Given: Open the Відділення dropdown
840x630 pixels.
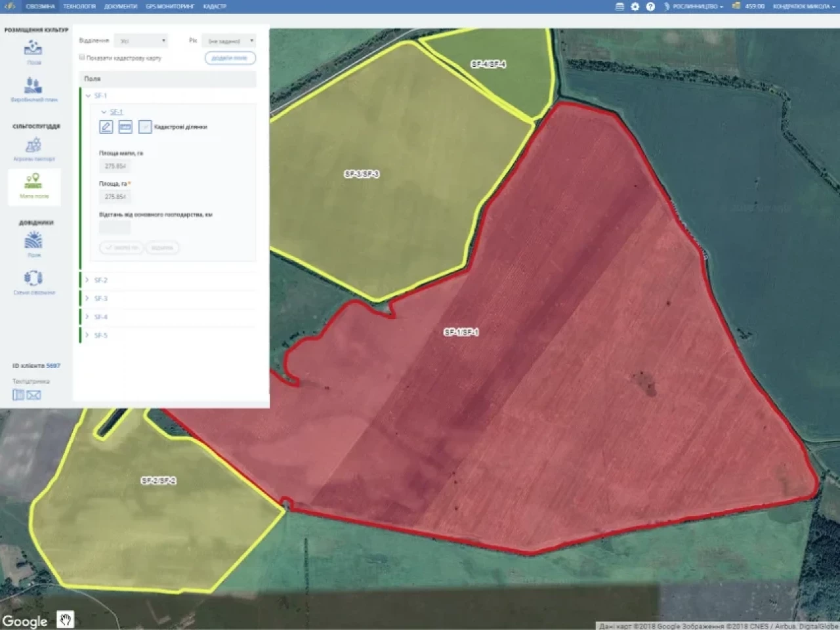Looking at the screenshot, I should tap(141, 41).
